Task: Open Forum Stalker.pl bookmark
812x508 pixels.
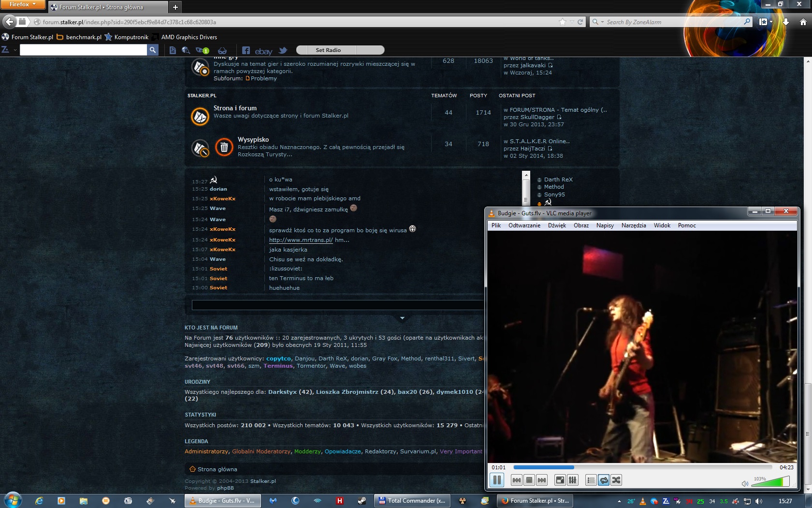Action: [28, 37]
